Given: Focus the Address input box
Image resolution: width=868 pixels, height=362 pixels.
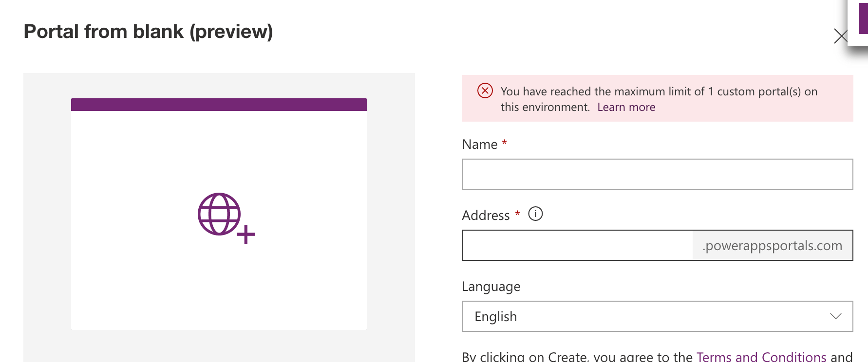Looking at the screenshot, I should click(x=577, y=245).
